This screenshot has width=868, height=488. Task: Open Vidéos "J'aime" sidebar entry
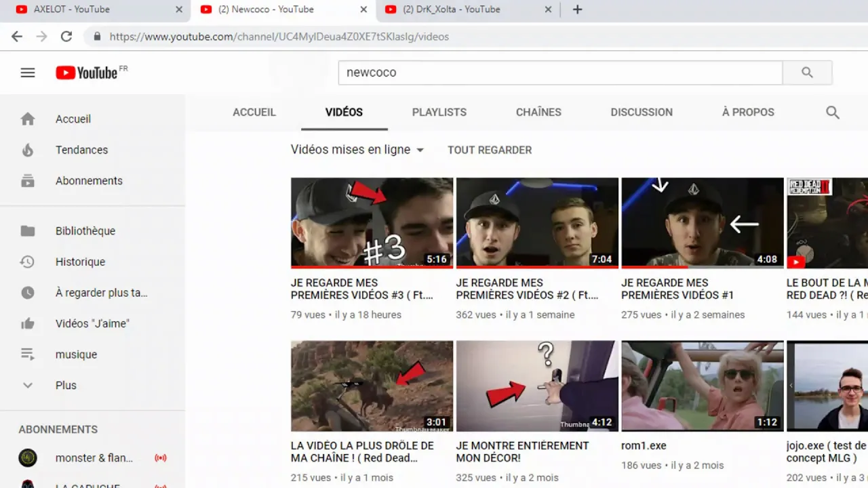(x=92, y=324)
